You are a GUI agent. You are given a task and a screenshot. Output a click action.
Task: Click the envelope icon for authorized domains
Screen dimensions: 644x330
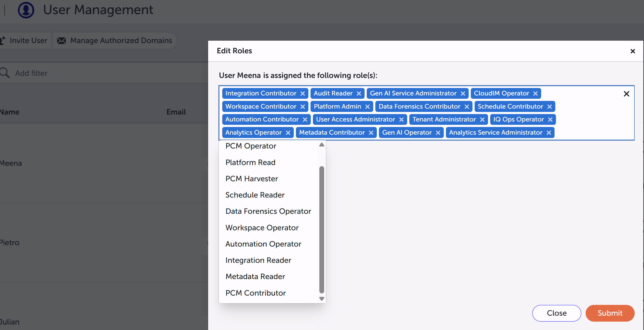click(x=61, y=40)
